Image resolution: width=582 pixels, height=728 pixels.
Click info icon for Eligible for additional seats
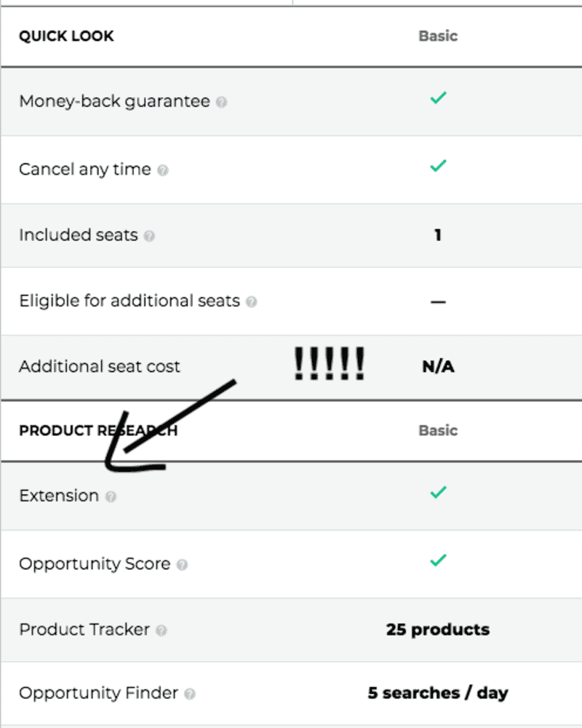[x=251, y=301]
